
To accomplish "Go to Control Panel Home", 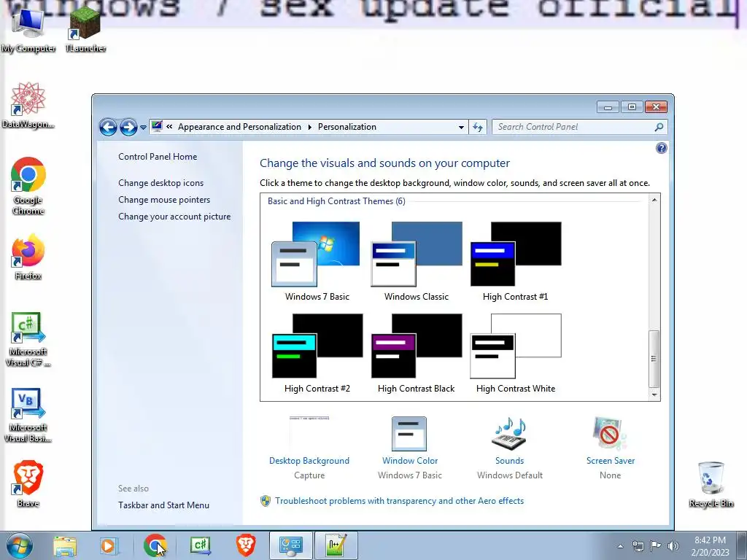I will pos(158,156).
